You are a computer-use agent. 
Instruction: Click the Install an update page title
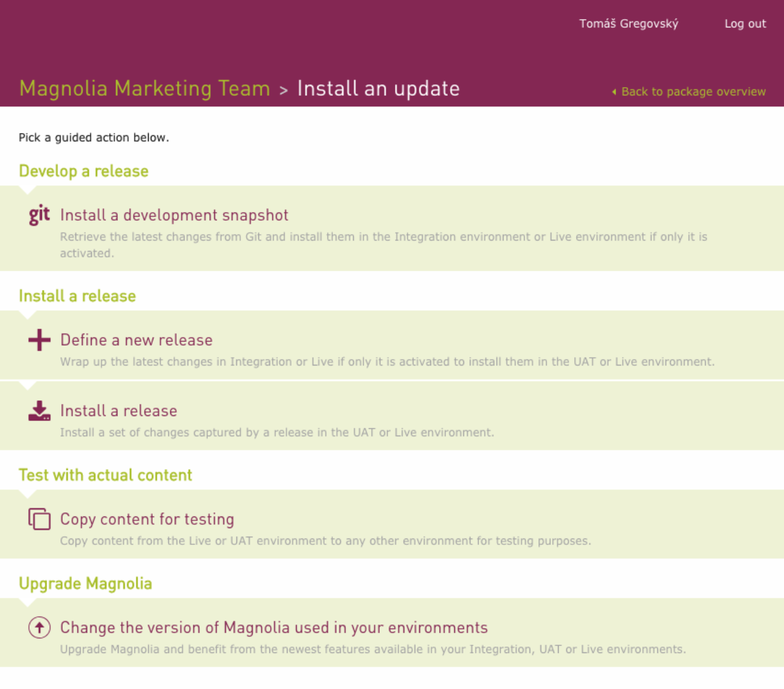pos(378,89)
